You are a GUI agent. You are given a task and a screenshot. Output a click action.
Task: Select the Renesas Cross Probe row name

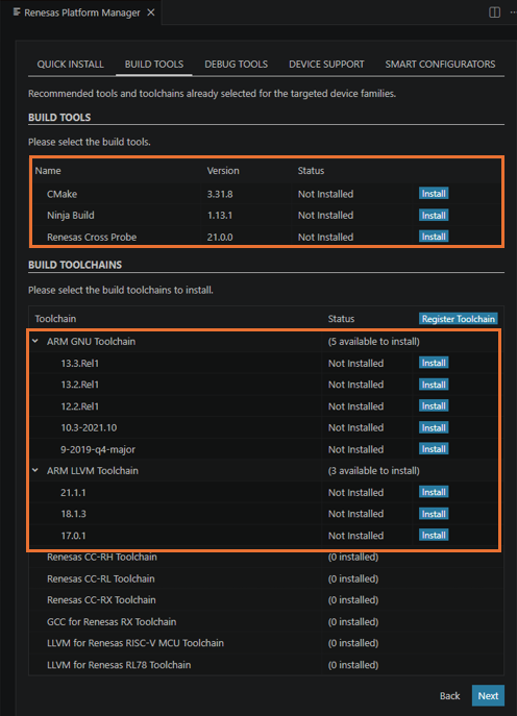pyautogui.click(x=91, y=237)
